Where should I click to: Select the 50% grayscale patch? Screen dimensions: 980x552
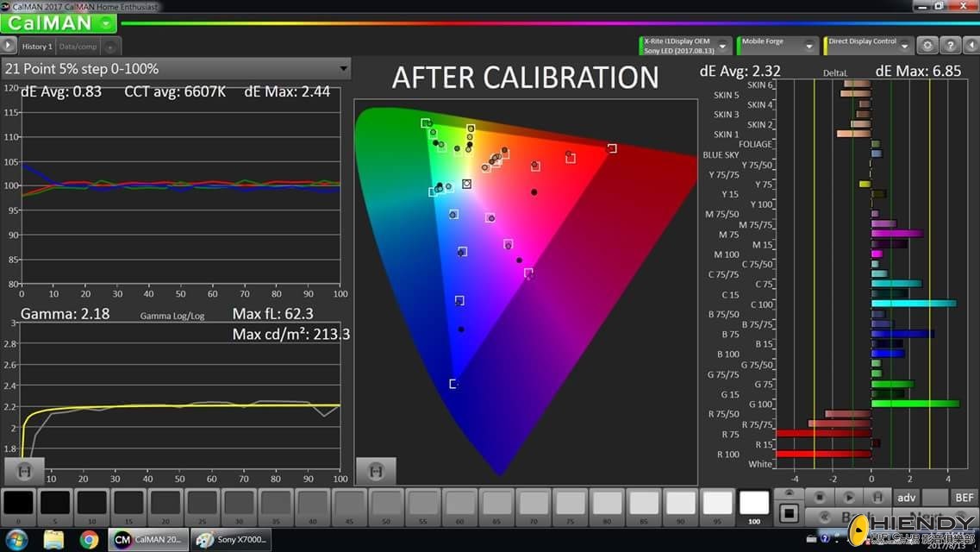tap(386, 506)
